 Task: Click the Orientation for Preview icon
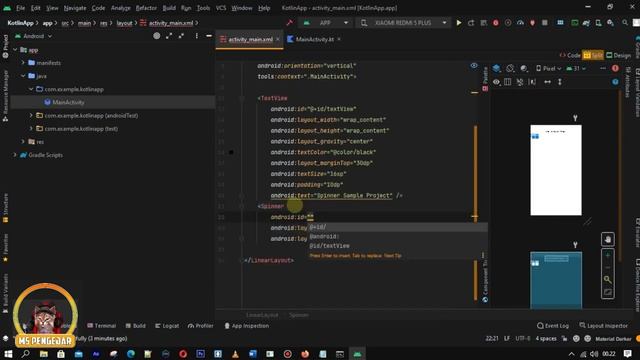coord(510,68)
